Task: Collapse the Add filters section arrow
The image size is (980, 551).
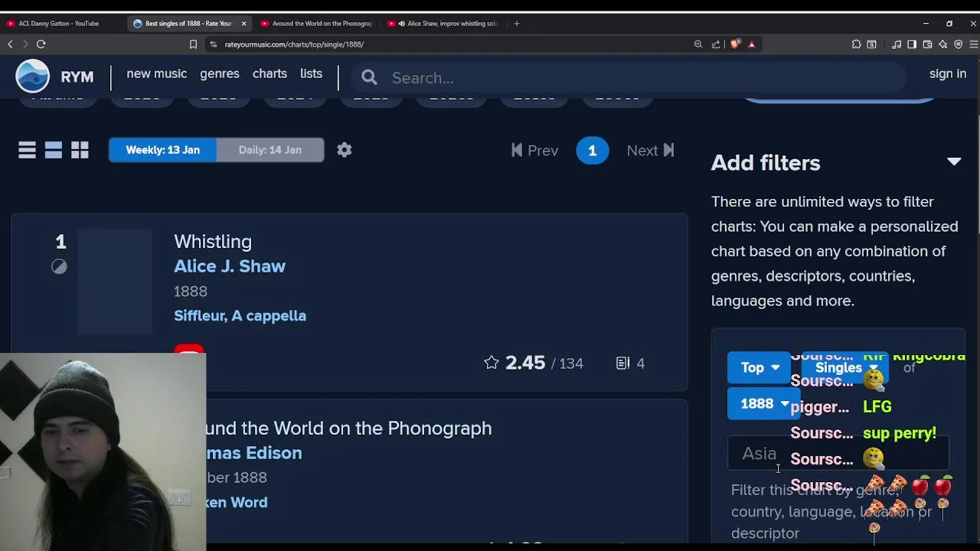Action: click(953, 161)
